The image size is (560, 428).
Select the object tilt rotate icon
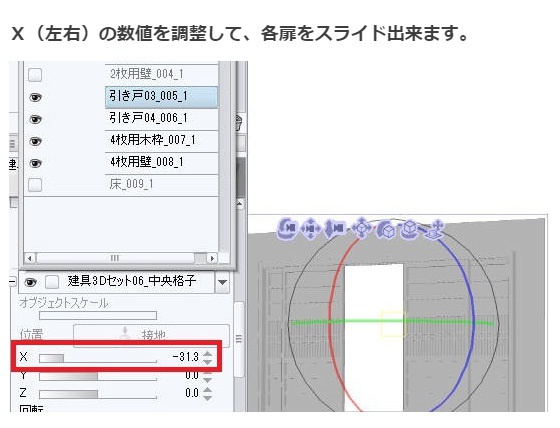coord(386,229)
